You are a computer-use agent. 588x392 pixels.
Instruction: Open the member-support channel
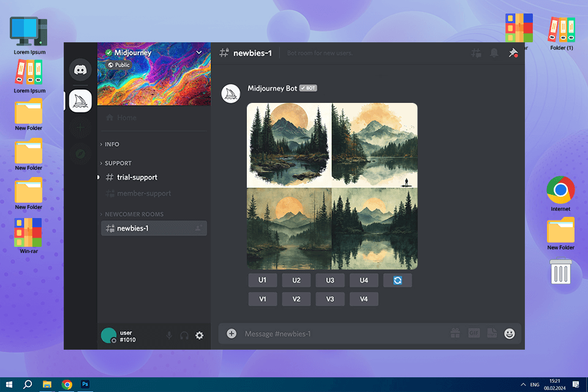click(x=138, y=194)
